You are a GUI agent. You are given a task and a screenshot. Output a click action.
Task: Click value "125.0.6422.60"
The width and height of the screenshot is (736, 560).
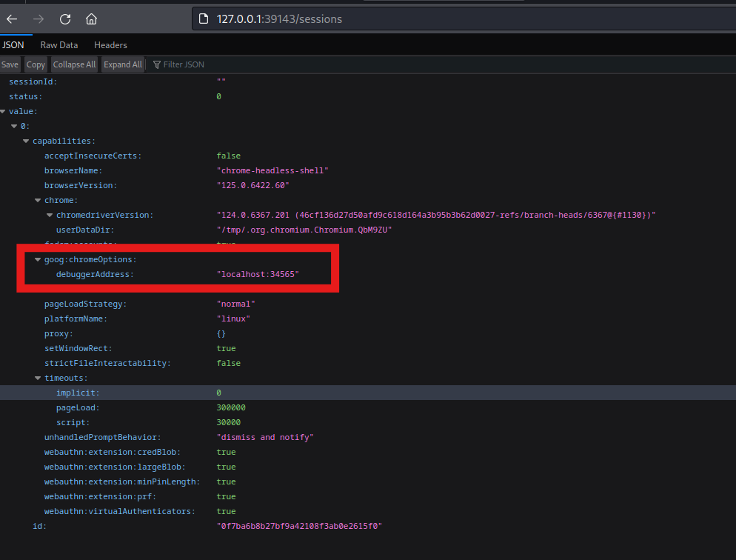[x=252, y=185]
